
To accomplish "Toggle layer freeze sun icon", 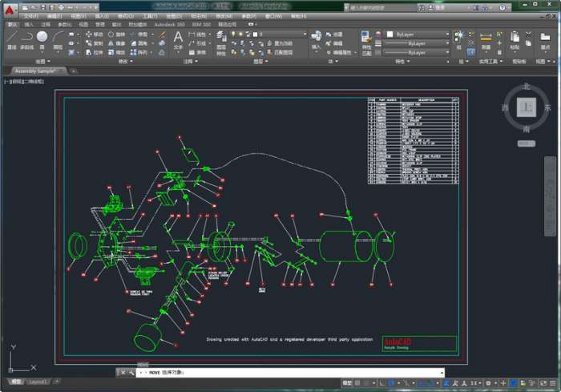I will tap(240, 34).
